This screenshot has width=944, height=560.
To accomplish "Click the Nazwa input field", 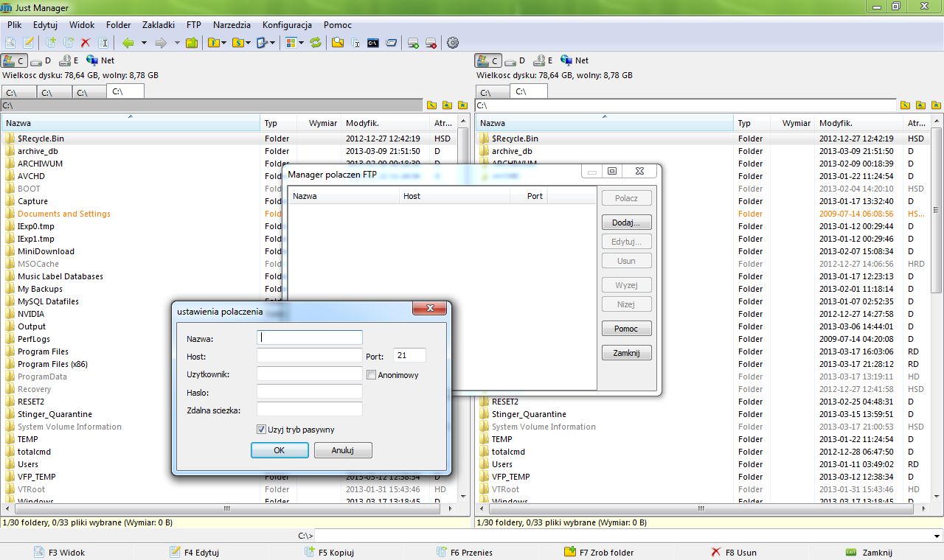I will click(310, 337).
